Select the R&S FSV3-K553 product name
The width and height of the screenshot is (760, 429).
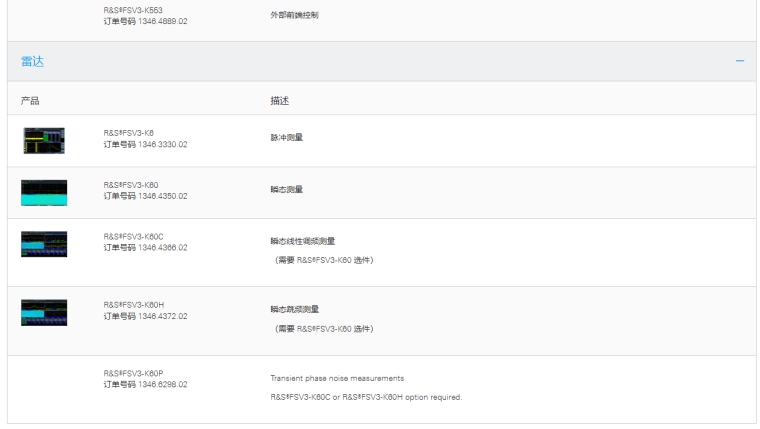(131, 11)
